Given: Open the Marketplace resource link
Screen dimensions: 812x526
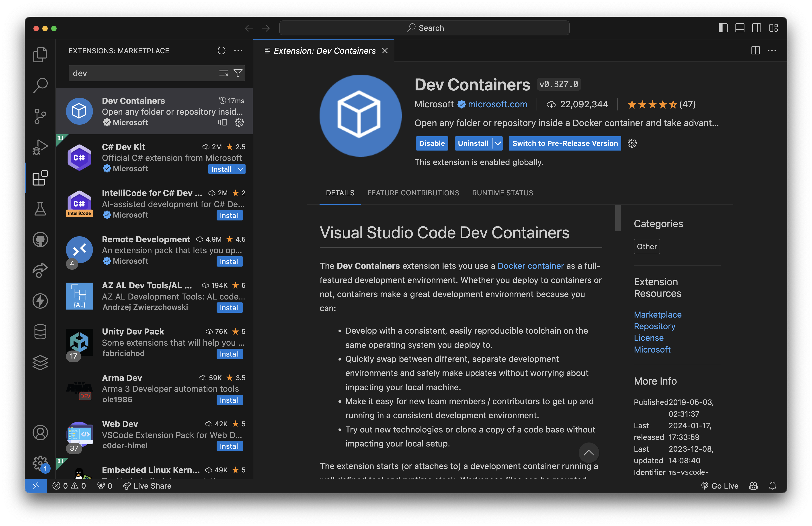Looking at the screenshot, I should click(x=657, y=314).
